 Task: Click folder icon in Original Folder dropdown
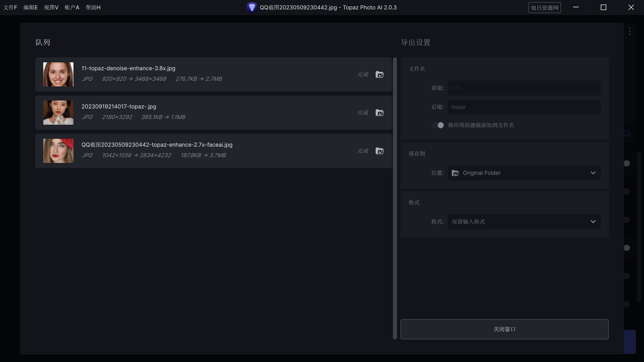(455, 173)
